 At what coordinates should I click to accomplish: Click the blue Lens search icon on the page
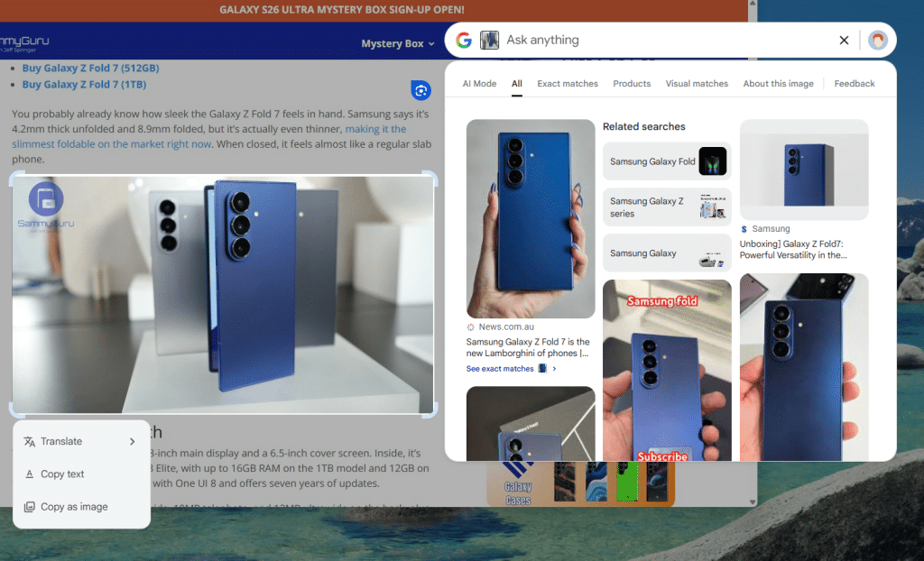pos(420,89)
